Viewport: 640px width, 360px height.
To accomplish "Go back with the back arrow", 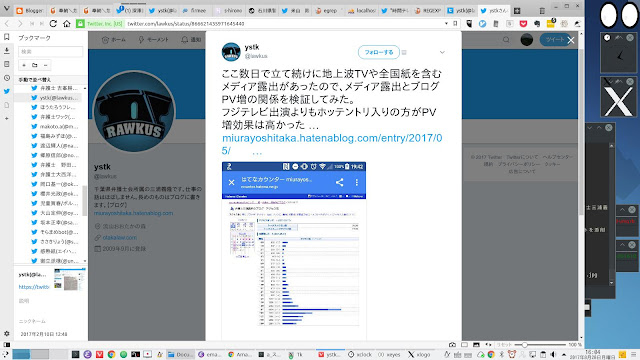I will (7, 24).
